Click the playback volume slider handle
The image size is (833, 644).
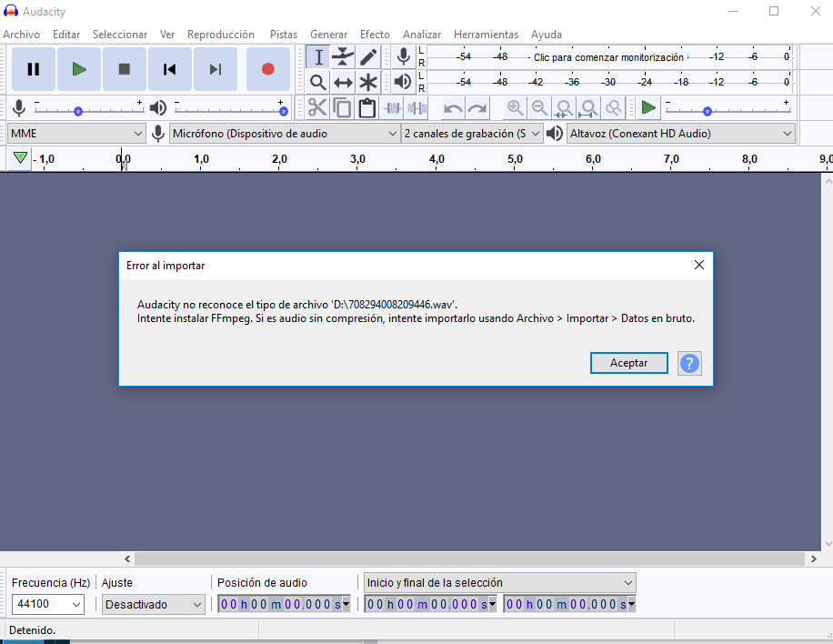284,111
